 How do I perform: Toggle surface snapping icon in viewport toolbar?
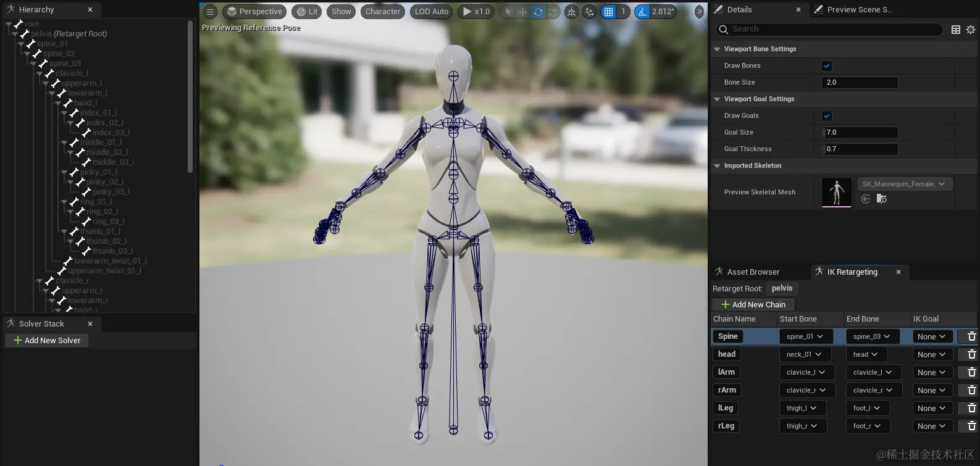tap(590, 12)
